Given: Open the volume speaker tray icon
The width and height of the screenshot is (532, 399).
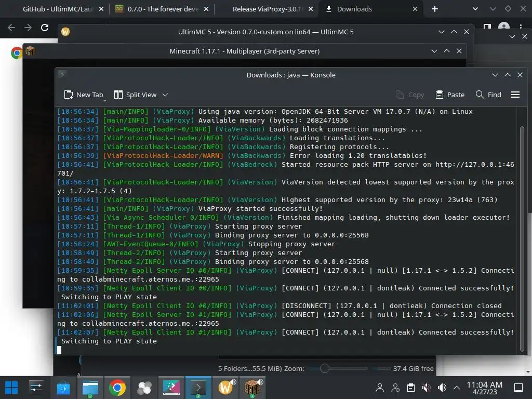Looking at the screenshot, I should click(x=442, y=388).
